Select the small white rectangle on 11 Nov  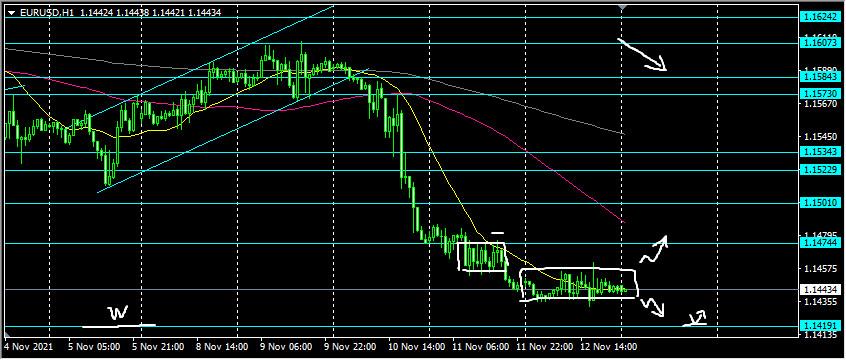click(482, 256)
